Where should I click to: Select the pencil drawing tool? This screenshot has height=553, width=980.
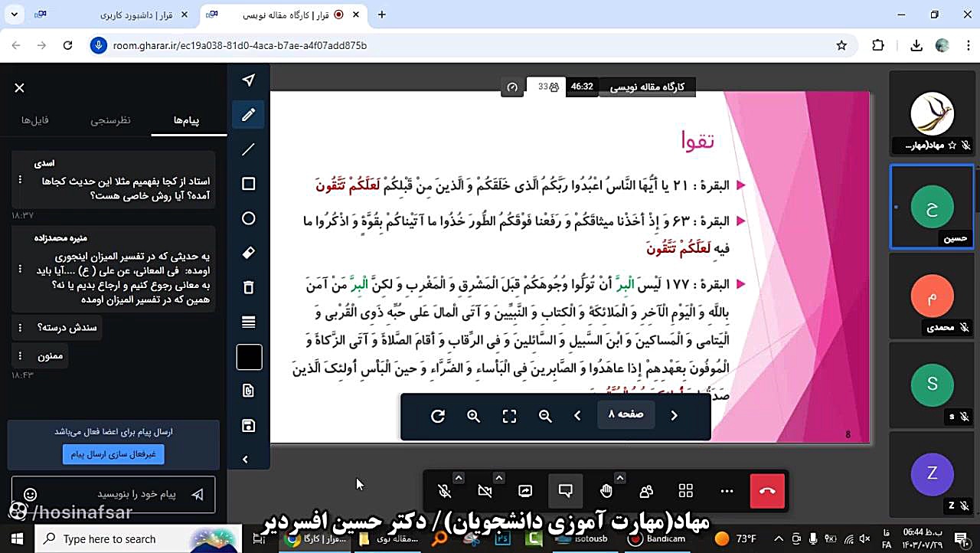248,115
